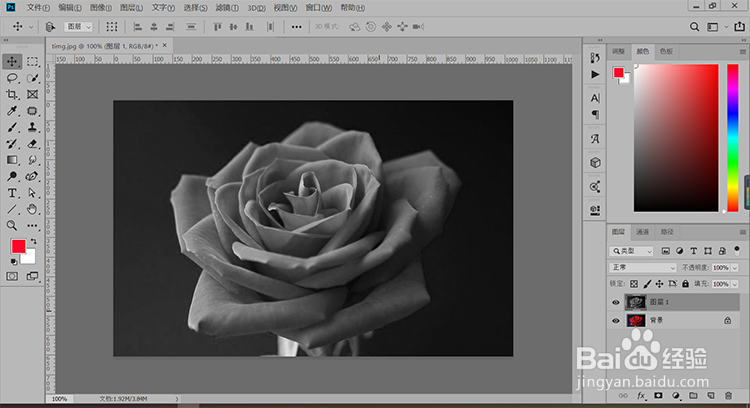Image resolution: width=750 pixels, height=408 pixels.
Task: Open the opacity 100% dropdown arrow
Action: pyautogui.click(x=736, y=268)
